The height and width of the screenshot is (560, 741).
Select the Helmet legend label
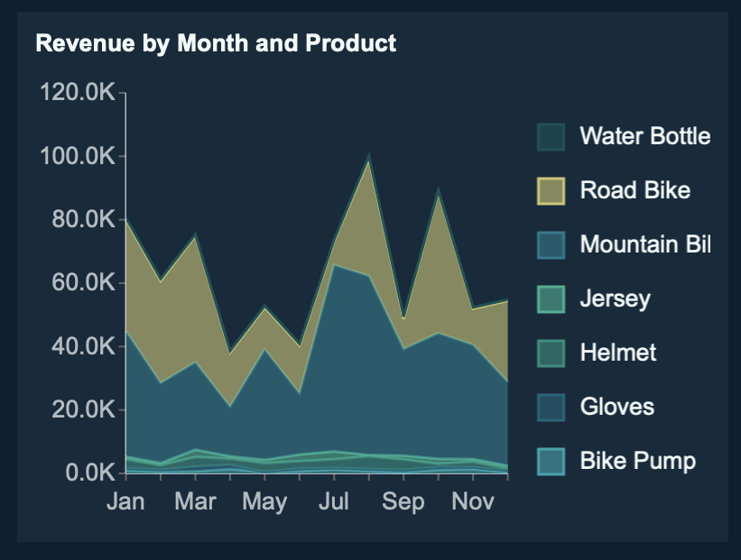618,353
